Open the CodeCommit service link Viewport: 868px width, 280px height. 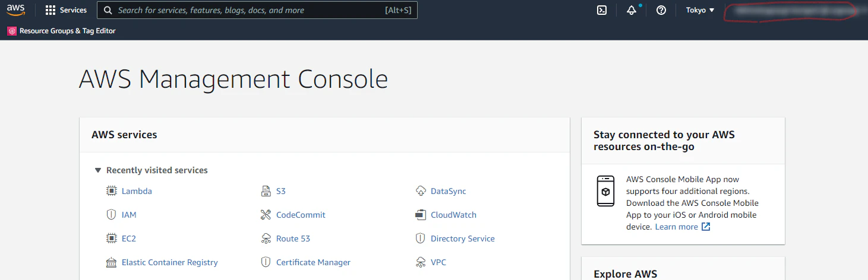click(301, 215)
